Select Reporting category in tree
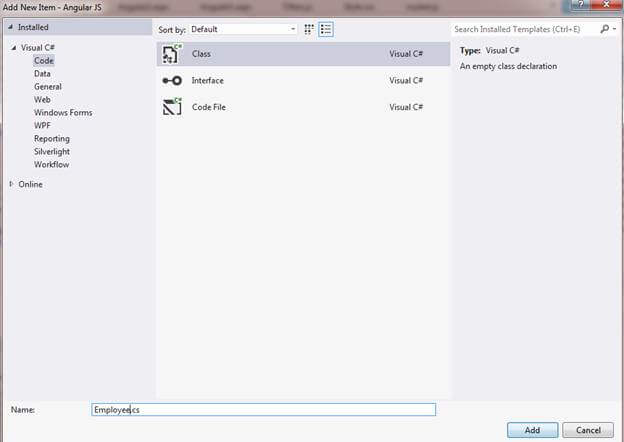 pyautogui.click(x=52, y=138)
